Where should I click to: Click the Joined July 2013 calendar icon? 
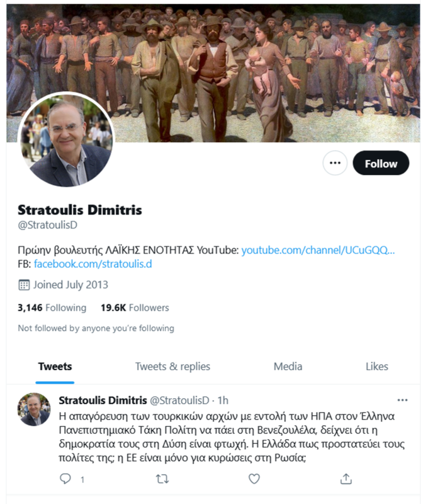point(24,285)
